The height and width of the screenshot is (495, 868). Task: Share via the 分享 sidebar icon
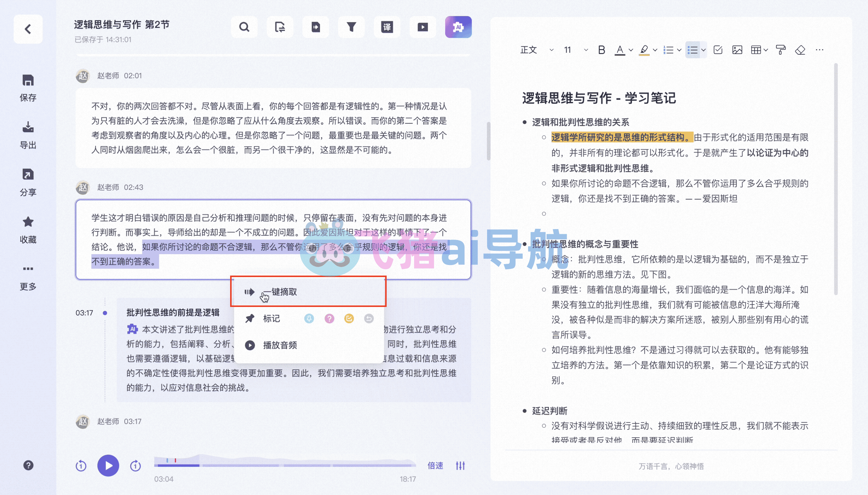coord(28,183)
